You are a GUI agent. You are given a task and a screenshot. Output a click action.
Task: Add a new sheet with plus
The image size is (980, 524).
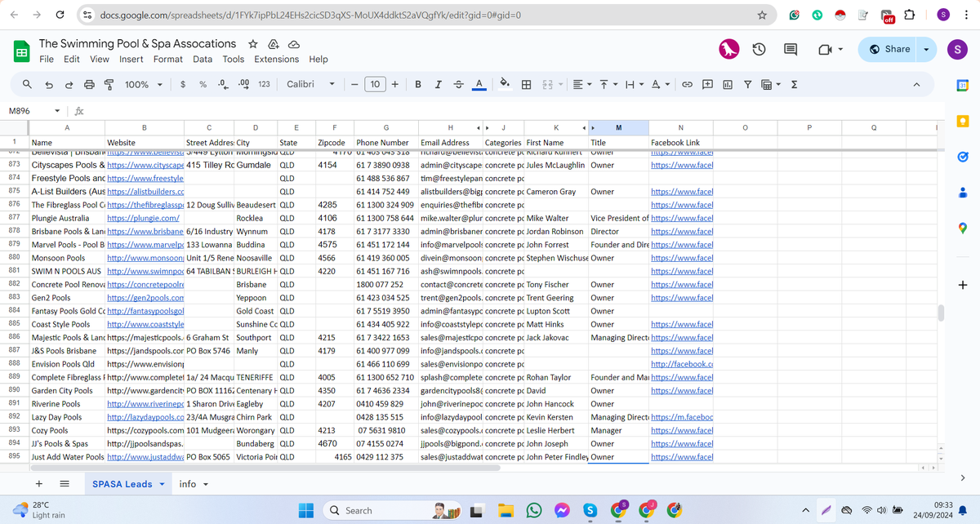pyautogui.click(x=39, y=484)
